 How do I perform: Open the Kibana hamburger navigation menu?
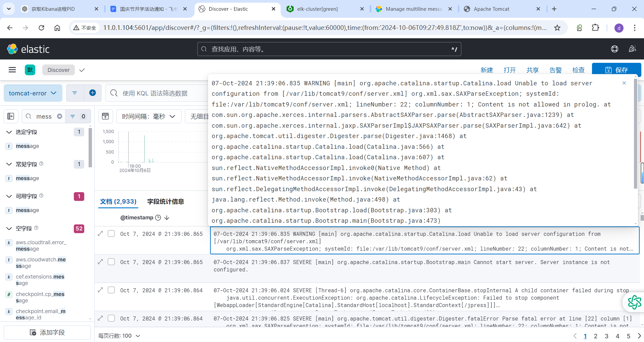[12, 70]
